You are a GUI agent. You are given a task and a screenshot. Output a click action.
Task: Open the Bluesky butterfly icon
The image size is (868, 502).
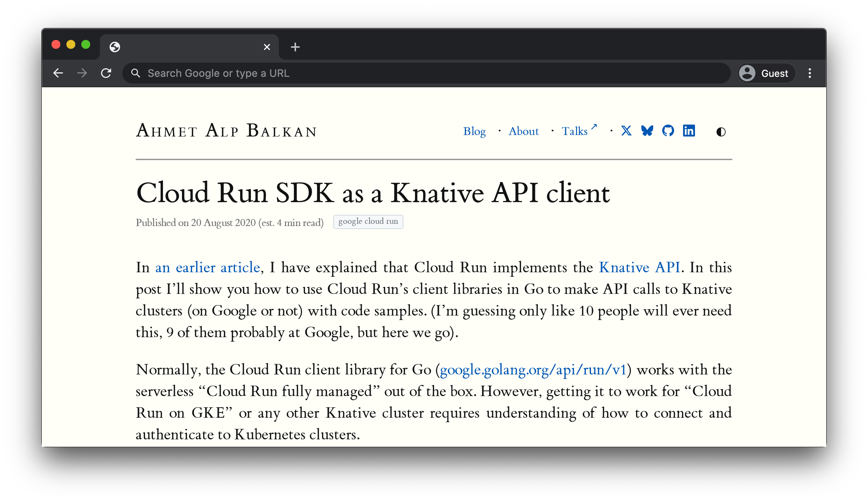pyautogui.click(x=647, y=131)
